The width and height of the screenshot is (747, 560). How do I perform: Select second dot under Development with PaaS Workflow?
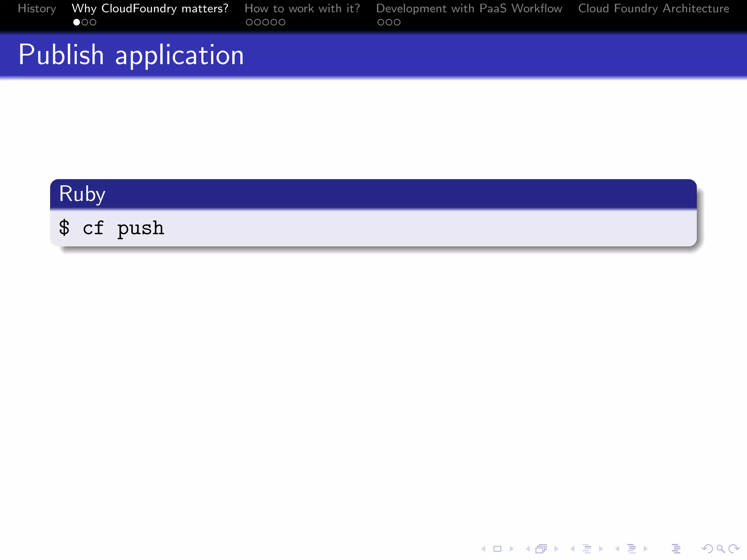[389, 22]
